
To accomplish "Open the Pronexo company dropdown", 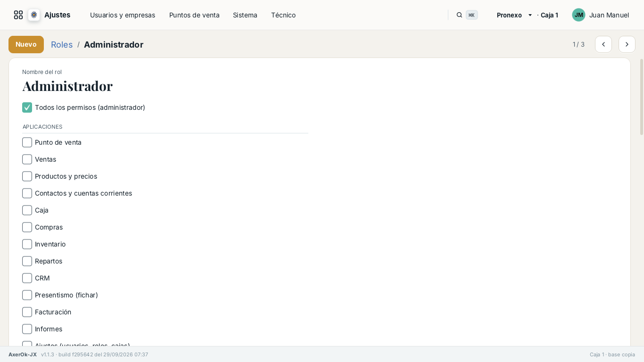I will coord(514,15).
